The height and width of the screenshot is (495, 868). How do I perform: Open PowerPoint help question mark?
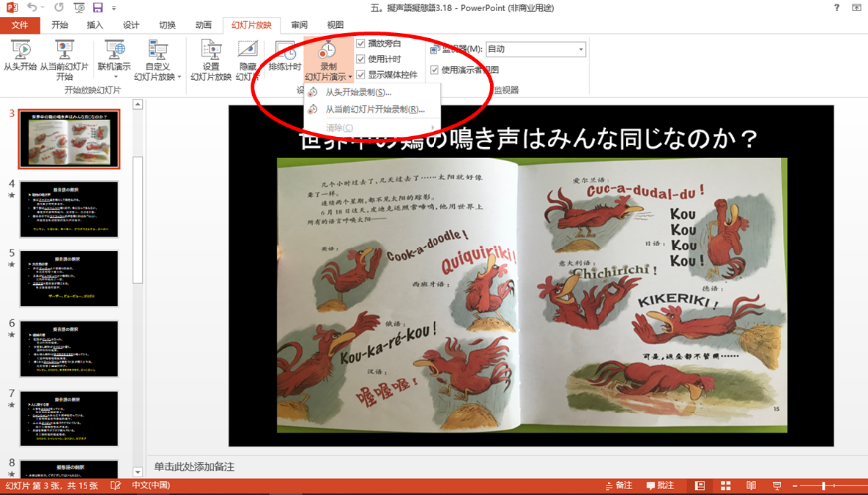click(x=836, y=8)
